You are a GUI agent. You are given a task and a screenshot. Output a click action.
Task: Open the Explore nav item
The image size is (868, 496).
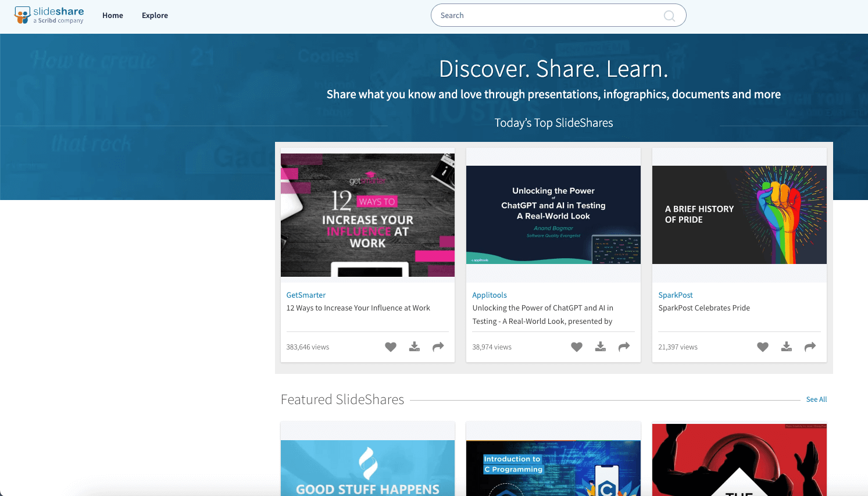[x=155, y=16]
